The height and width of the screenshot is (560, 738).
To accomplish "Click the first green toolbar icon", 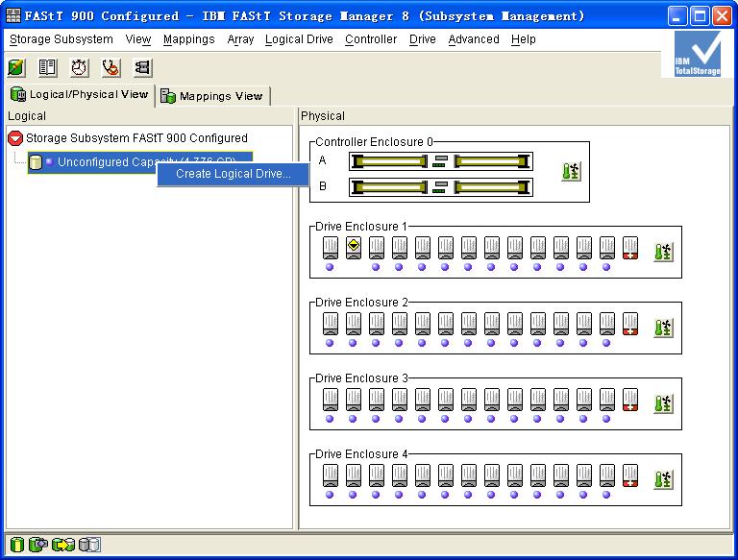I will click(16, 68).
